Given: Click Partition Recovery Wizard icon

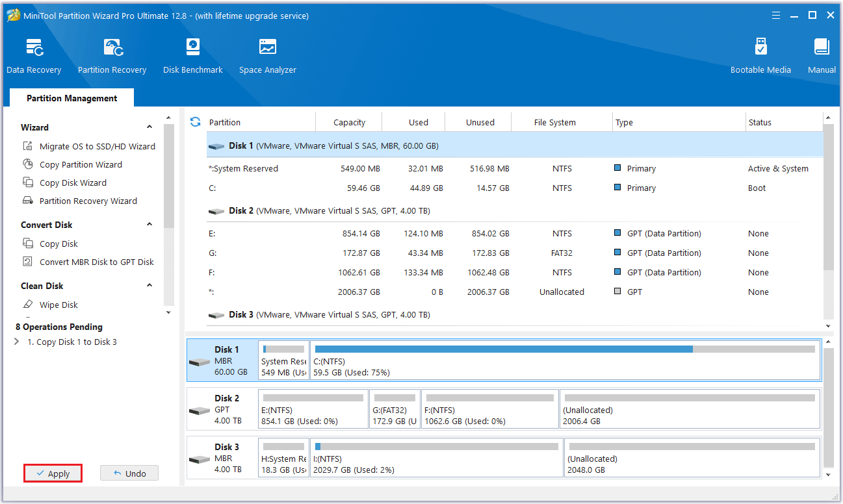Looking at the screenshot, I should tap(28, 201).
